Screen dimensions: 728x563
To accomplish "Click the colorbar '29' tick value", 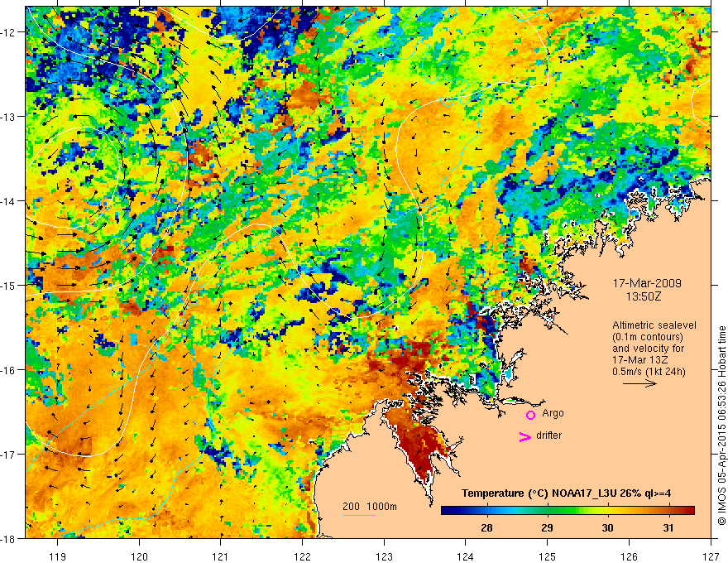I will point(547,527).
